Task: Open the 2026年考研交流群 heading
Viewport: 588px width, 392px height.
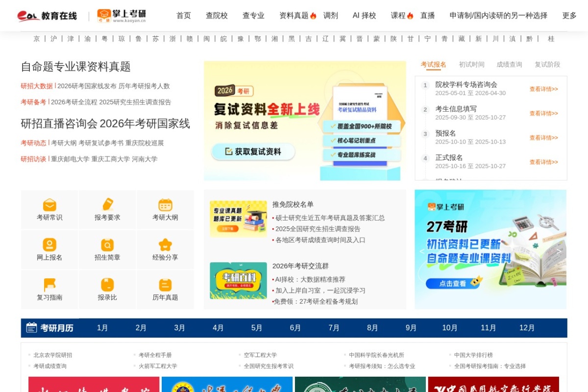Action: point(300,266)
